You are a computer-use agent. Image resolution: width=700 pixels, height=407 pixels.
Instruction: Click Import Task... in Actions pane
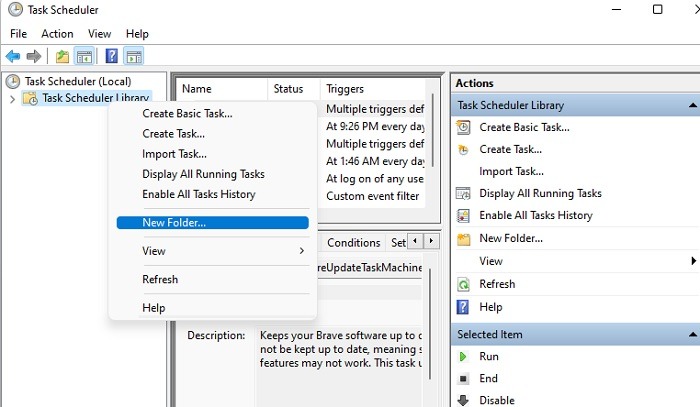click(512, 171)
